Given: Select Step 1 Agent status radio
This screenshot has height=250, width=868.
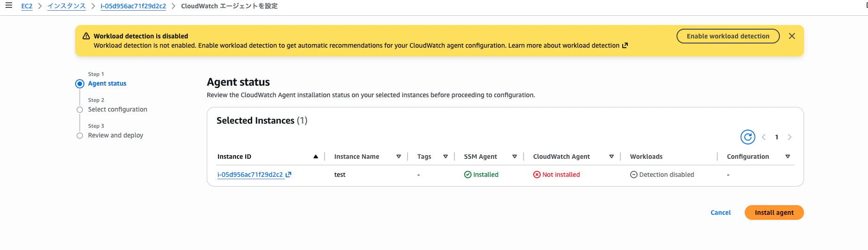Looking at the screenshot, I should click(80, 84).
